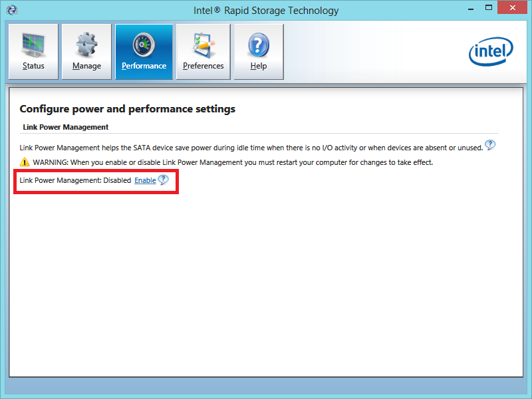This screenshot has width=532, height=399.
Task: Go to the Help tab
Action: click(259, 52)
